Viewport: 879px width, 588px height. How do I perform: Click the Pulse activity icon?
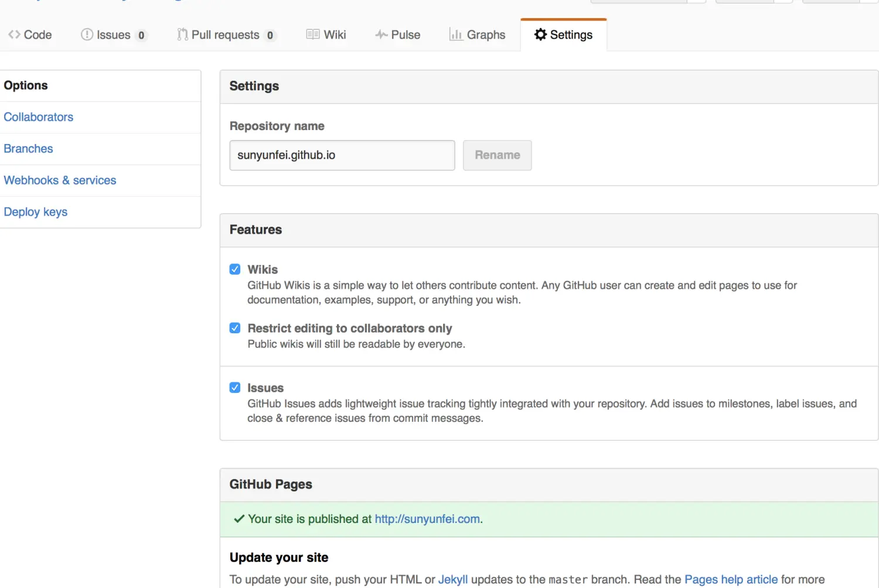pos(381,35)
